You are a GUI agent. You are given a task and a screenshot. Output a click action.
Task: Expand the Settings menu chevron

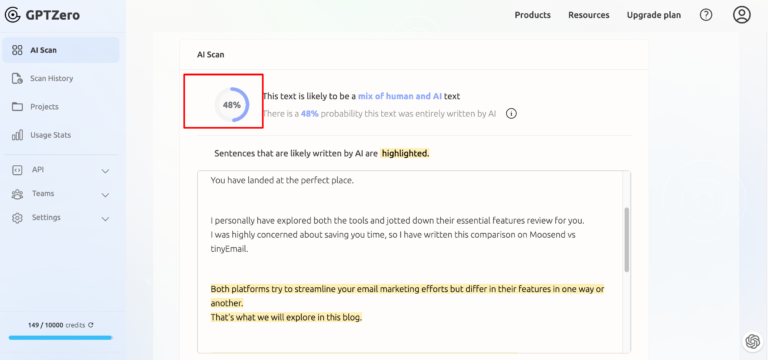105,219
